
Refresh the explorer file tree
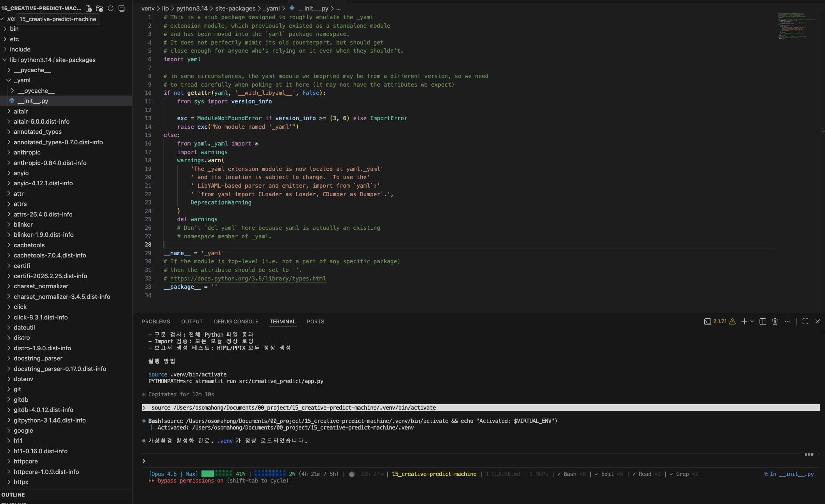click(110, 8)
